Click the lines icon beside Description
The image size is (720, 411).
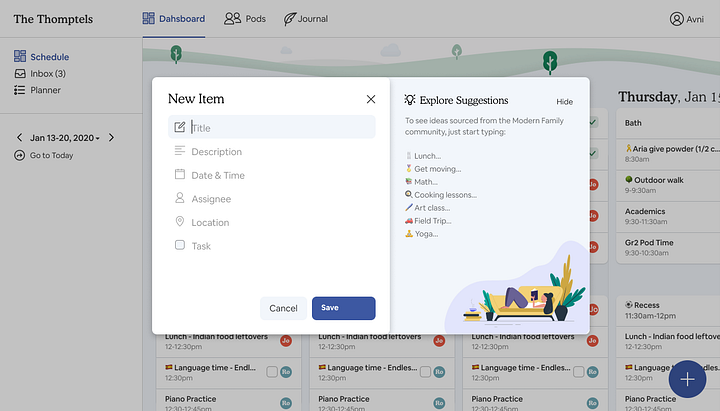point(180,150)
